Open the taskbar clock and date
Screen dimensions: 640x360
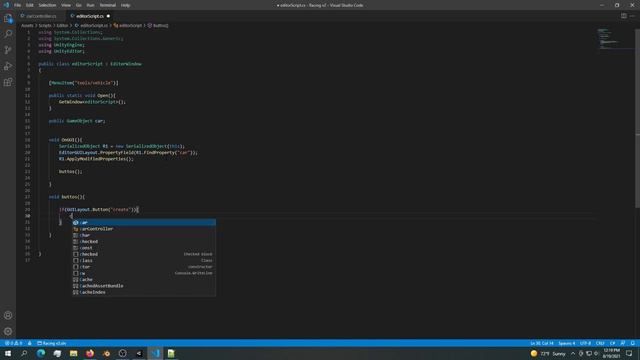point(611,353)
